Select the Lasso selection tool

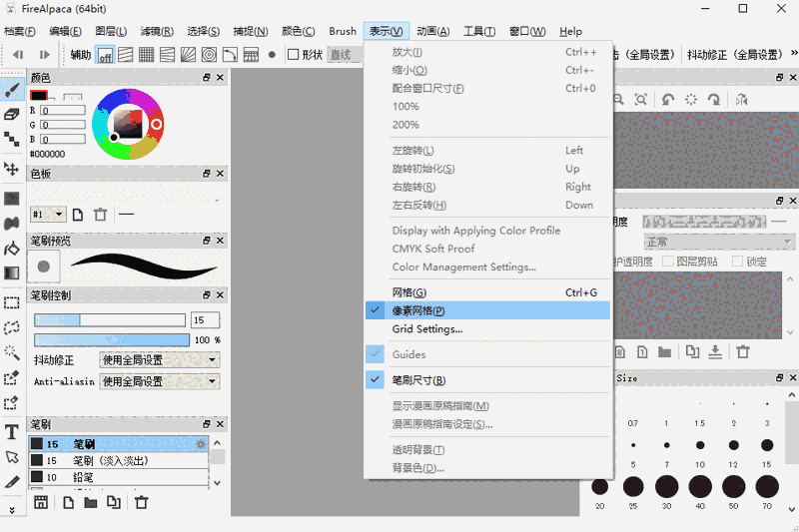[12, 327]
